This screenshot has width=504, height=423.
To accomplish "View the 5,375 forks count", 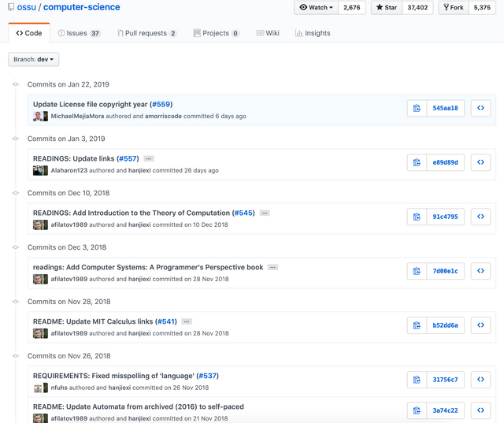I will tap(482, 7).
